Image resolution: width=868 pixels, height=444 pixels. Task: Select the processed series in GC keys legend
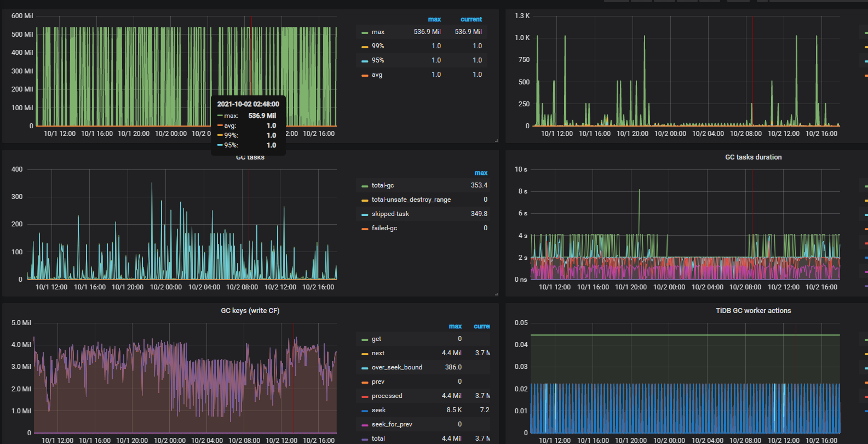tap(387, 396)
